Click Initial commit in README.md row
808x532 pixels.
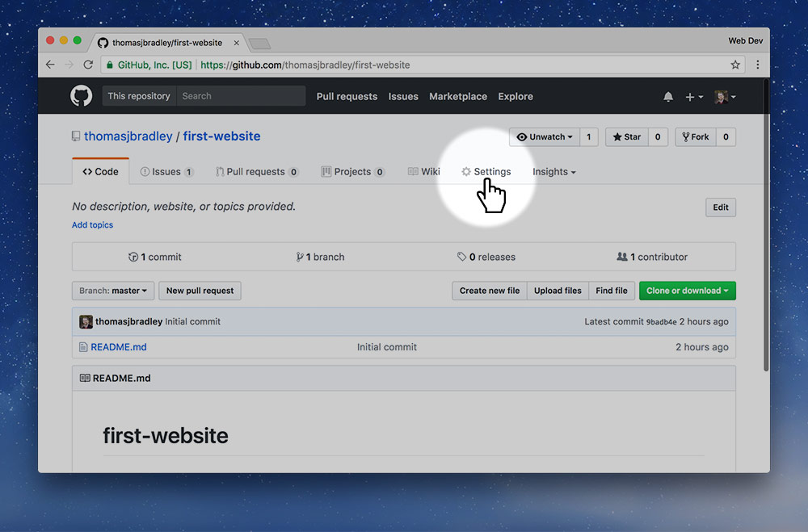point(387,347)
